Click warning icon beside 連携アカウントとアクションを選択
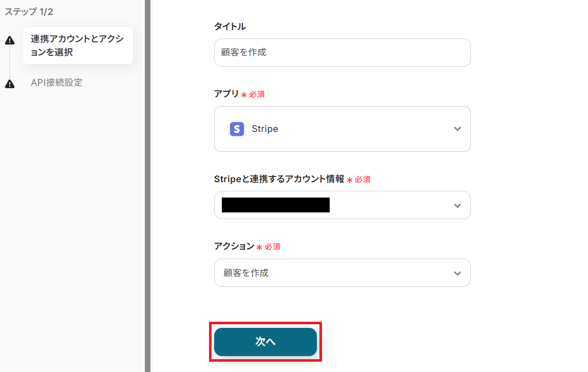 point(9,41)
